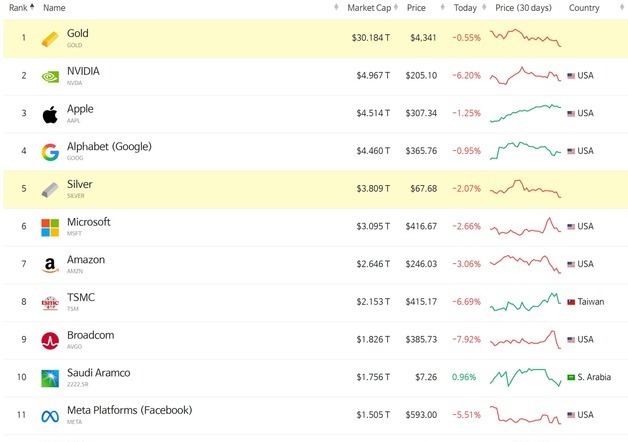The height and width of the screenshot is (442, 628).
Task: Click Gold 30-day price chart
Action: click(525, 38)
